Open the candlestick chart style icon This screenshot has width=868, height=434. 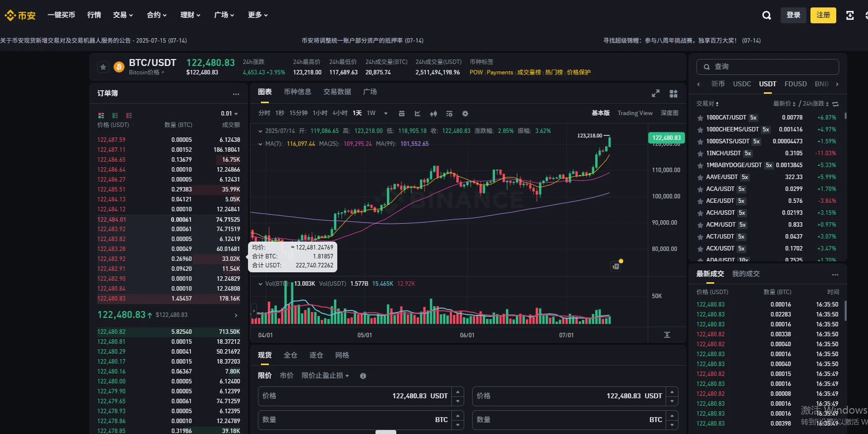click(434, 114)
